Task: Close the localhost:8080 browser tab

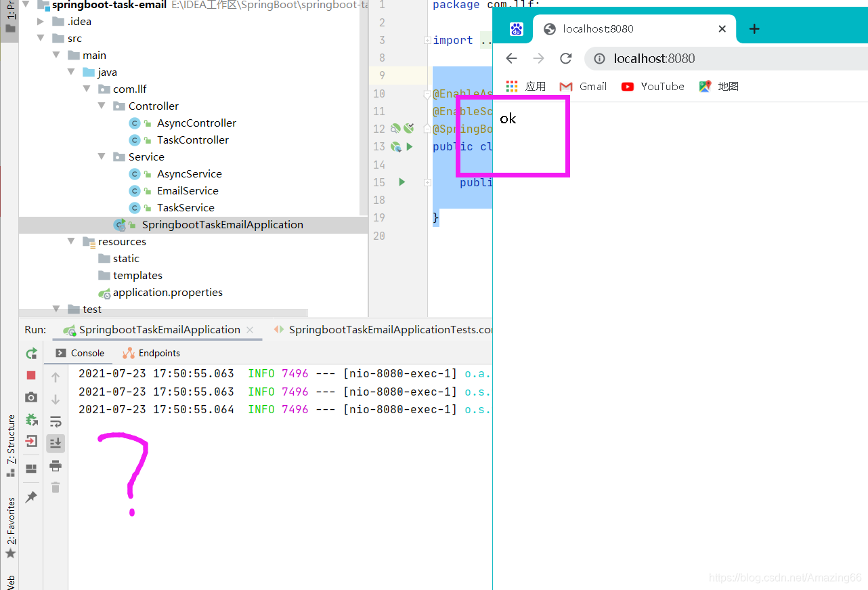Action: 722,28
